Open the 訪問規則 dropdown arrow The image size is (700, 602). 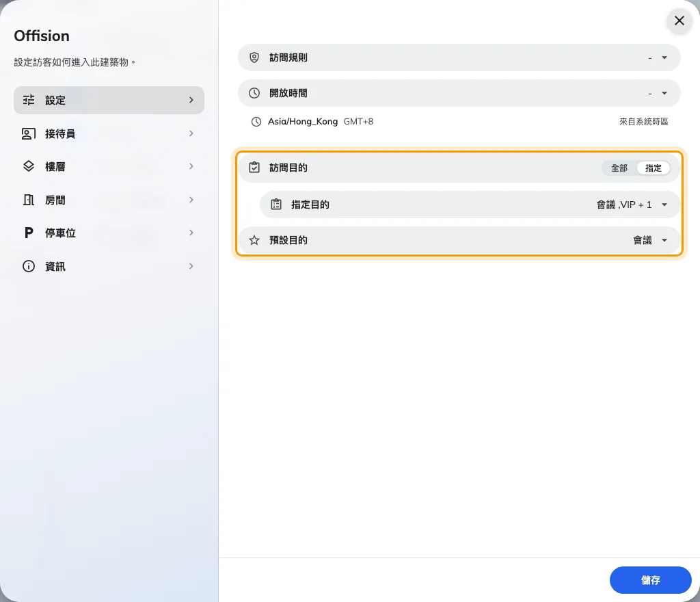pos(664,57)
